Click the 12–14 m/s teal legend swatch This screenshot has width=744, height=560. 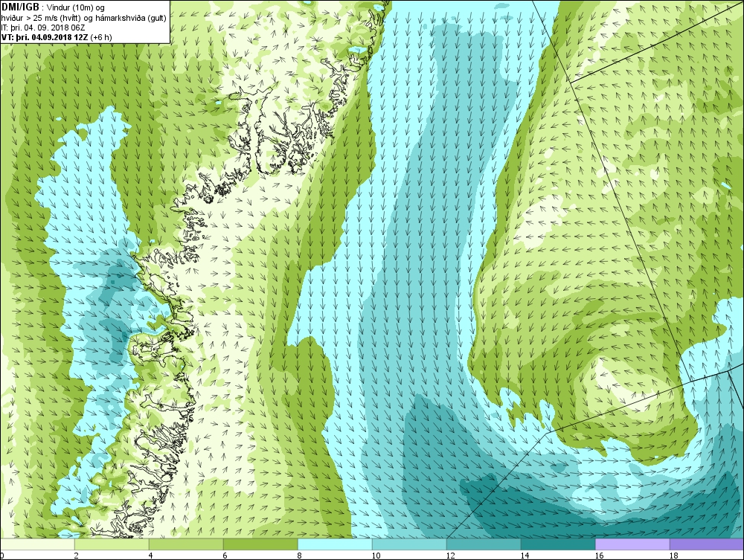click(484, 544)
